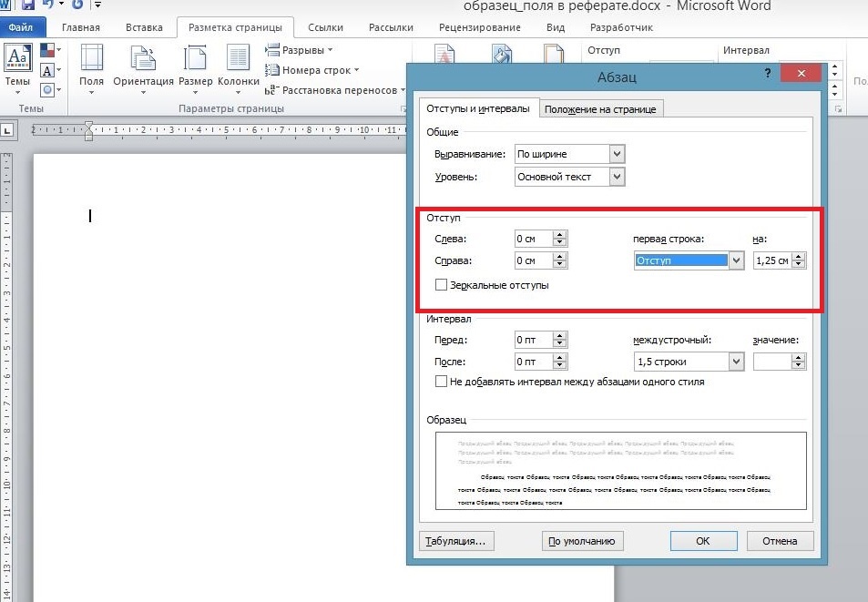Check Не добавлять интервал между абзацами
The width and height of the screenshot is (868, 602).
[x=442, y=382]
